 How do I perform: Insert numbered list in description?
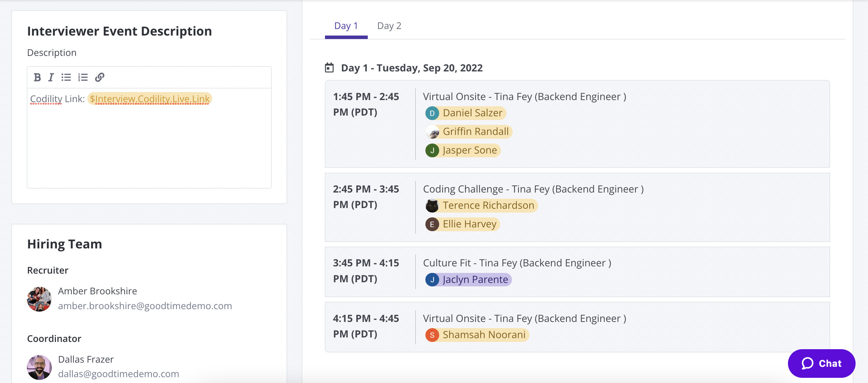[83, 77]
